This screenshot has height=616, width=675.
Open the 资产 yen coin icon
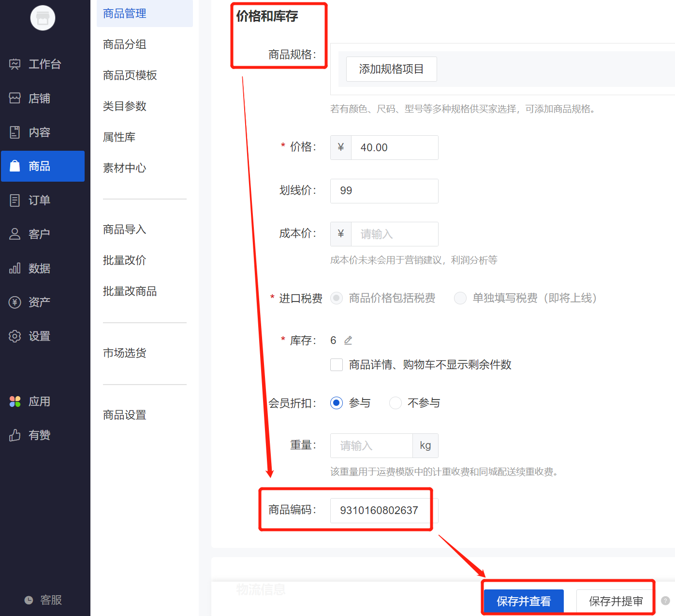pyautogui.click(x=15, y=302)
